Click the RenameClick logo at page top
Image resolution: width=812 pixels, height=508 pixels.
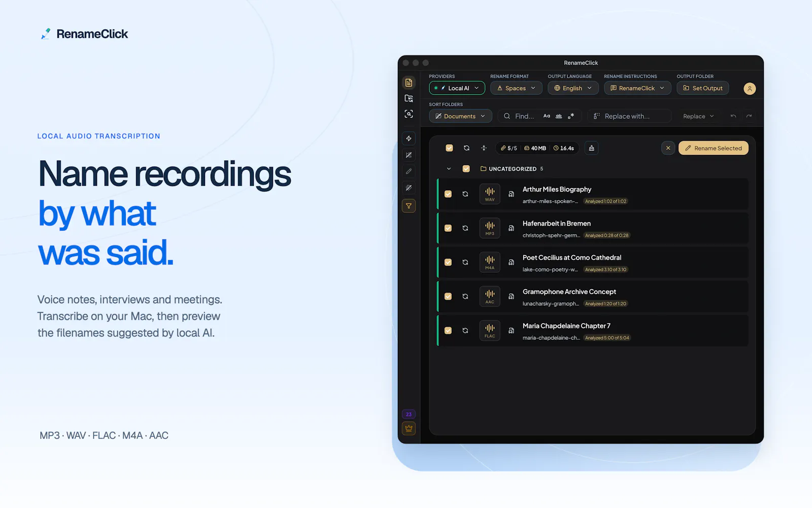[x=84, y=34]
